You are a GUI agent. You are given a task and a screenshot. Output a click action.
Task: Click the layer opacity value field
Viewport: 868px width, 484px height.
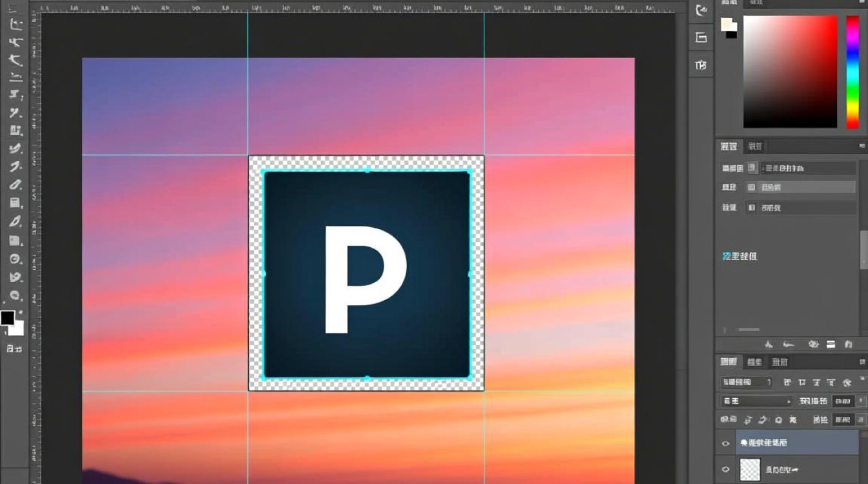[x=842, y=401]
